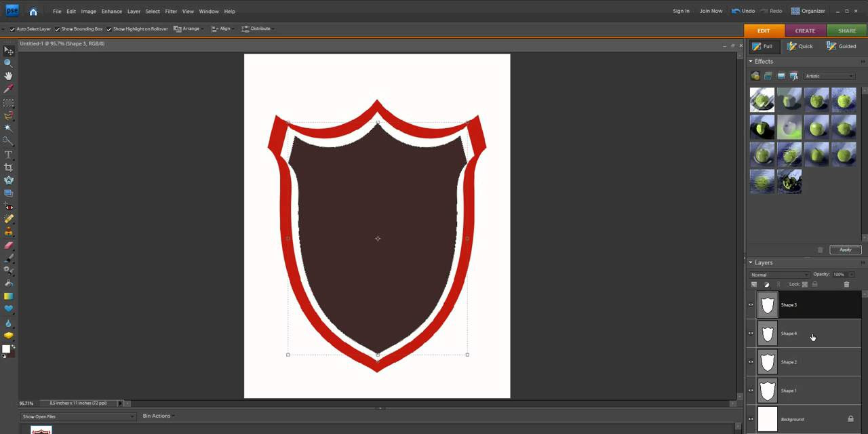Viewport: 868px width, 434px height.
Task: Switch to the Guided editing tab
Action: click(842, 46)
